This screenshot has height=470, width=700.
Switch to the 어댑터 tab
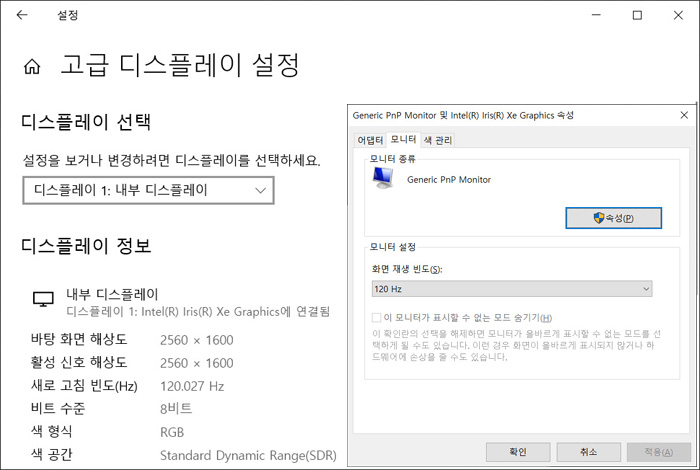[370, 140]
